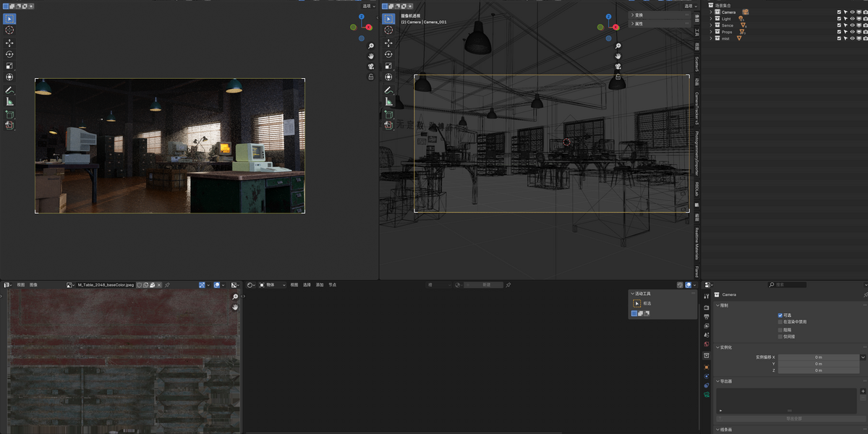
Task: Open the 视图 menu in image editor
Action: 21,285
